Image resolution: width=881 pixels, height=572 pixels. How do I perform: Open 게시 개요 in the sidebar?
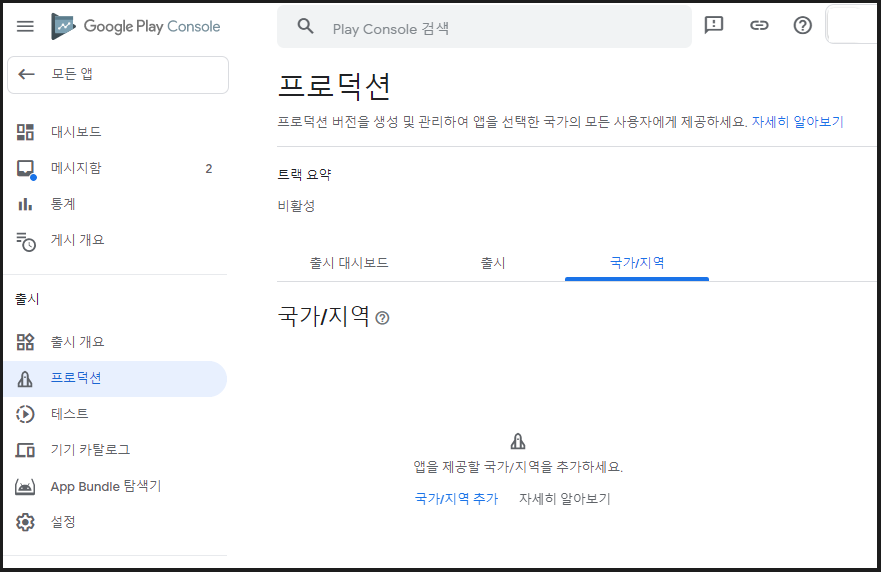[x=77, y=240]
